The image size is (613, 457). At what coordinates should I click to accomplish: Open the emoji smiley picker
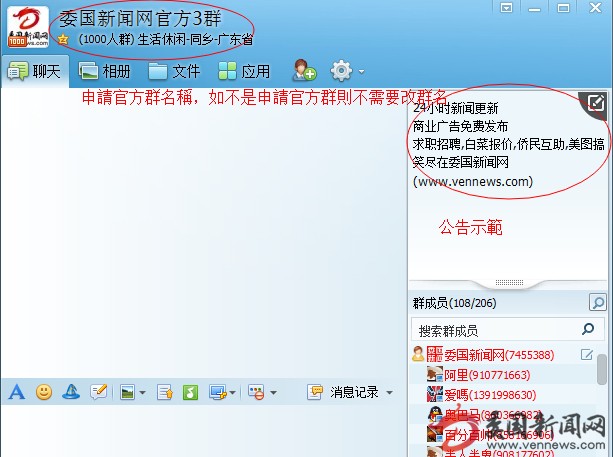click(x=44, y=392)
